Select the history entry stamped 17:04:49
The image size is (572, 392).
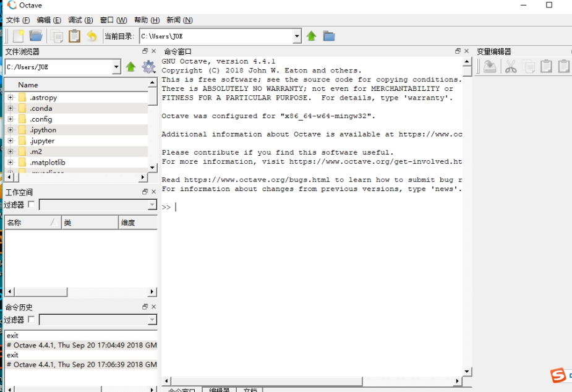coord(82,345)
